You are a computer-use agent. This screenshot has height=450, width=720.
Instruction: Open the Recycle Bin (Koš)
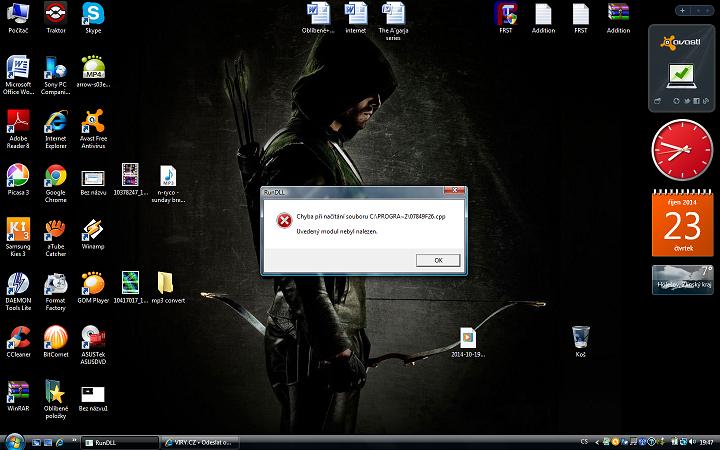[579, 336]
